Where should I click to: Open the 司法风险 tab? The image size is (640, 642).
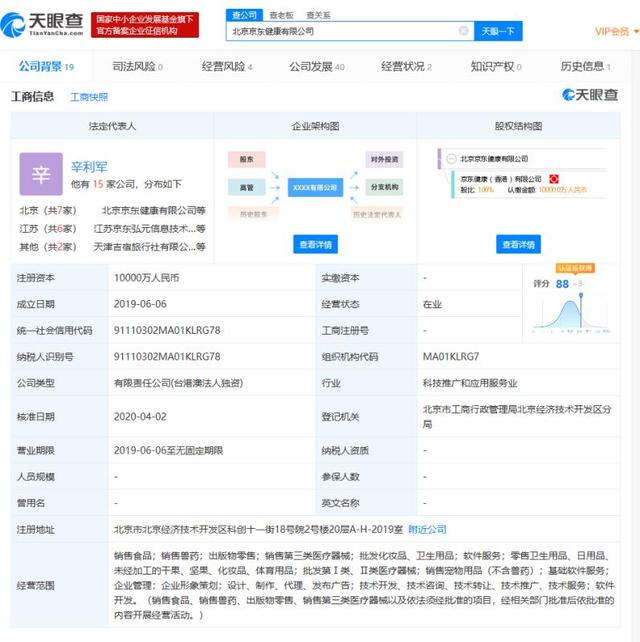(x=137, y=66)
